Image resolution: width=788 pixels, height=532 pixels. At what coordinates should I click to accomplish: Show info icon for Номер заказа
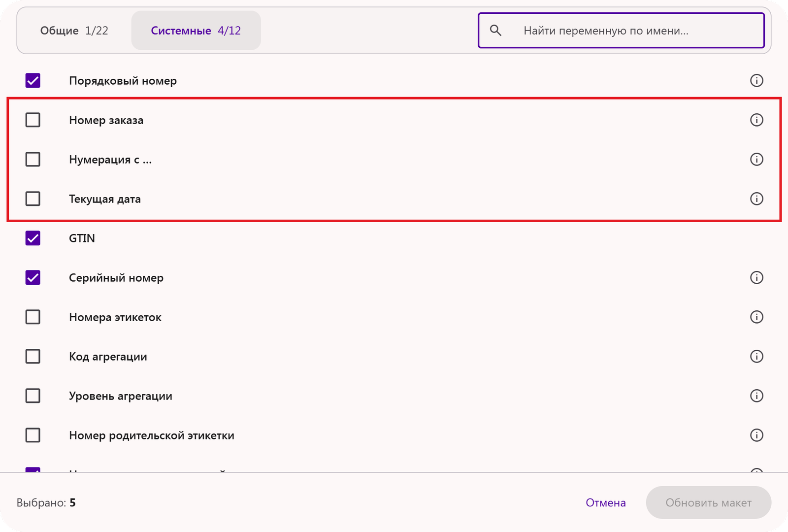[x=756, y=120]
